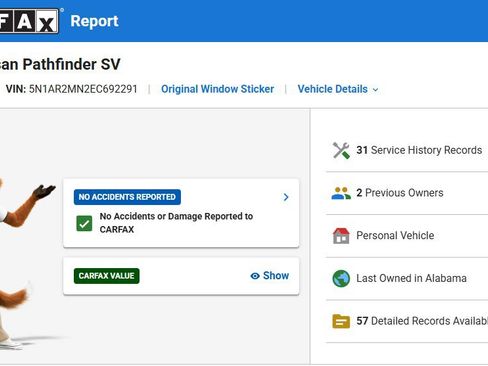This screenshot has width=488, height=366.
Task: Click the VIN number 5N1AR2MN2EC692291
Action: (83, 89)
